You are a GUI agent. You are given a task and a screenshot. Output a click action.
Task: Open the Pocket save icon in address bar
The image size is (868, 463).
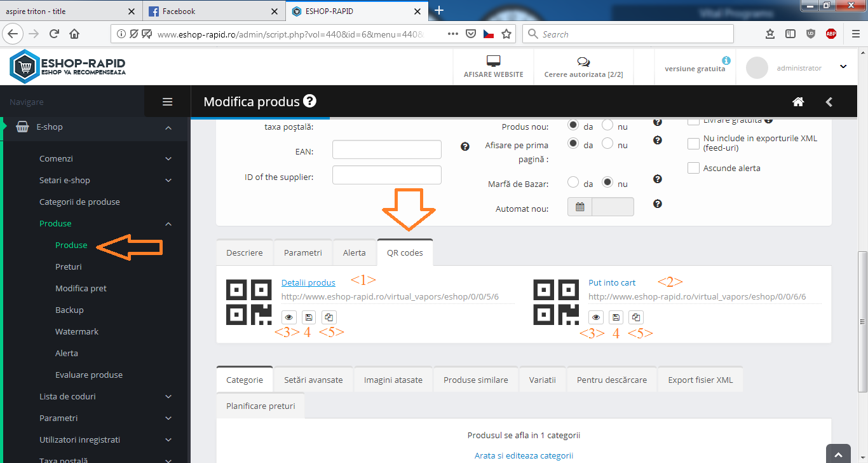point(471,34)
